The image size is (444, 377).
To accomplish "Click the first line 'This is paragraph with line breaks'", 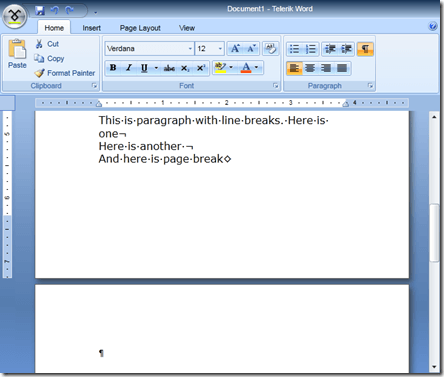I will coord(190,120).
